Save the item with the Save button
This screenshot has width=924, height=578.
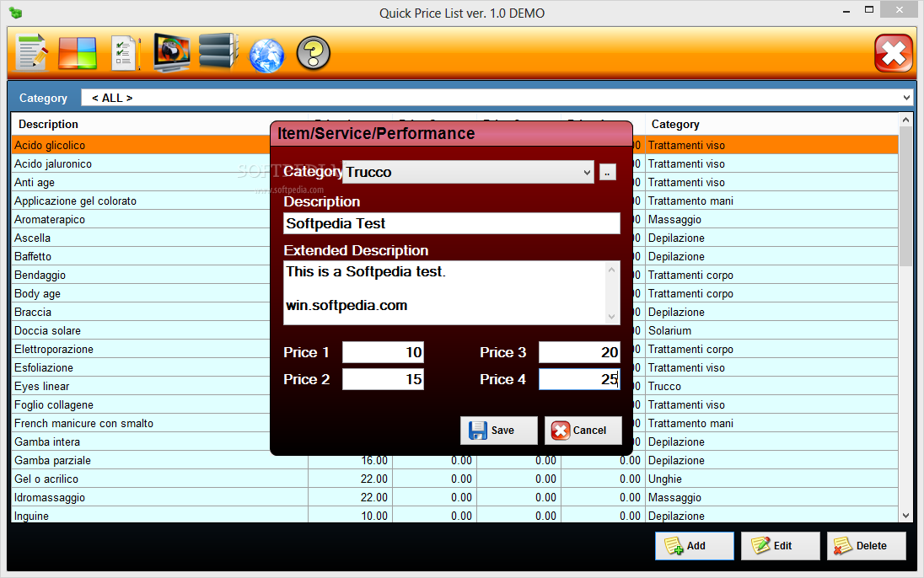point(498,431)
